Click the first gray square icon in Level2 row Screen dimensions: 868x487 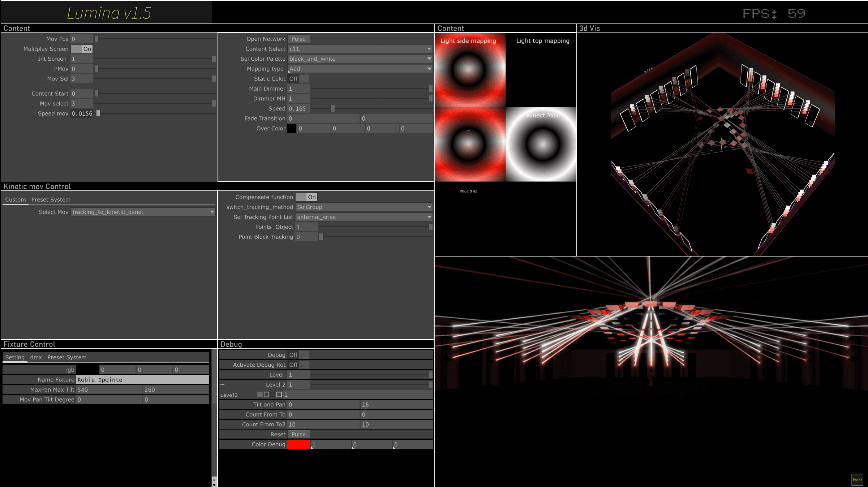(x=260, y=395)
